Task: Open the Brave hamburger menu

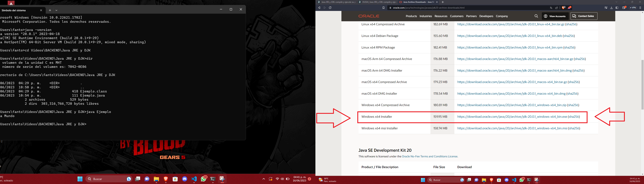Action: tap(640, 8)
